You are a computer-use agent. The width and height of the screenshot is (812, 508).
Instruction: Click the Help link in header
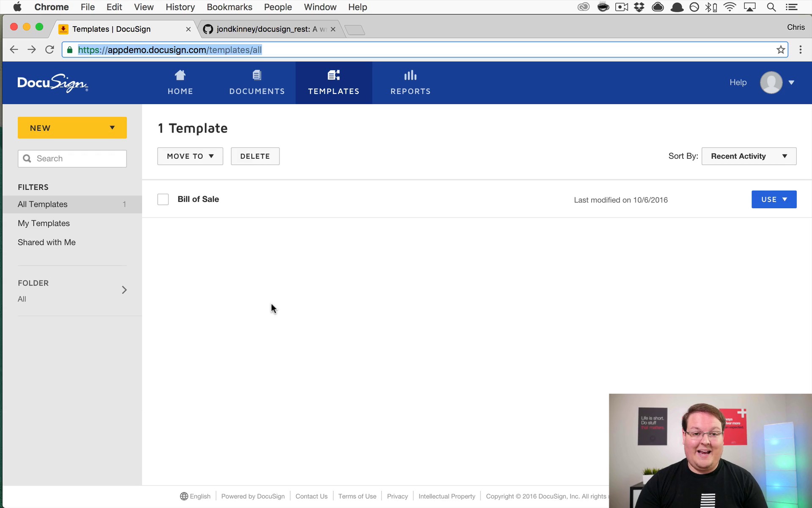(x=738, y=83)
